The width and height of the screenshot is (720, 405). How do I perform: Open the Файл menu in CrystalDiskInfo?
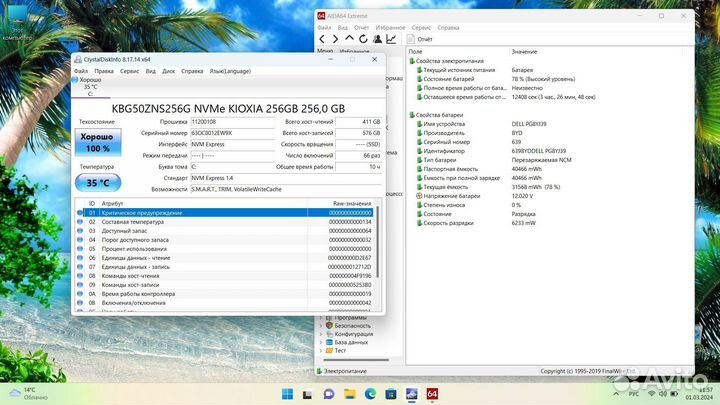tap(81, 71)
